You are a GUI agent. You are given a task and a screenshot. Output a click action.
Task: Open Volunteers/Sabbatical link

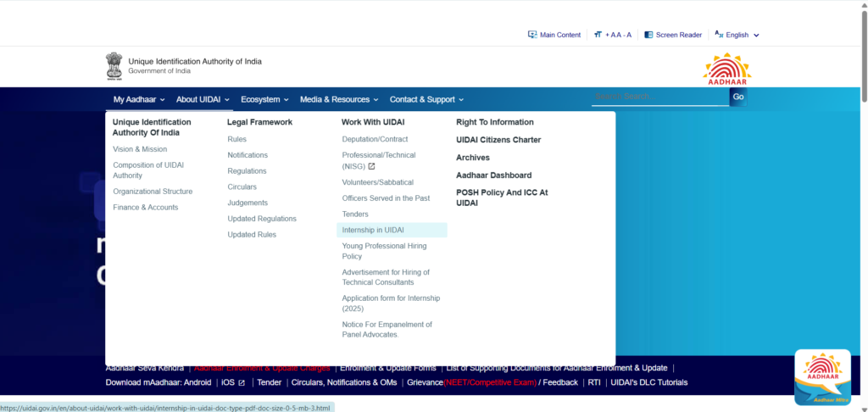click(377, 182)
